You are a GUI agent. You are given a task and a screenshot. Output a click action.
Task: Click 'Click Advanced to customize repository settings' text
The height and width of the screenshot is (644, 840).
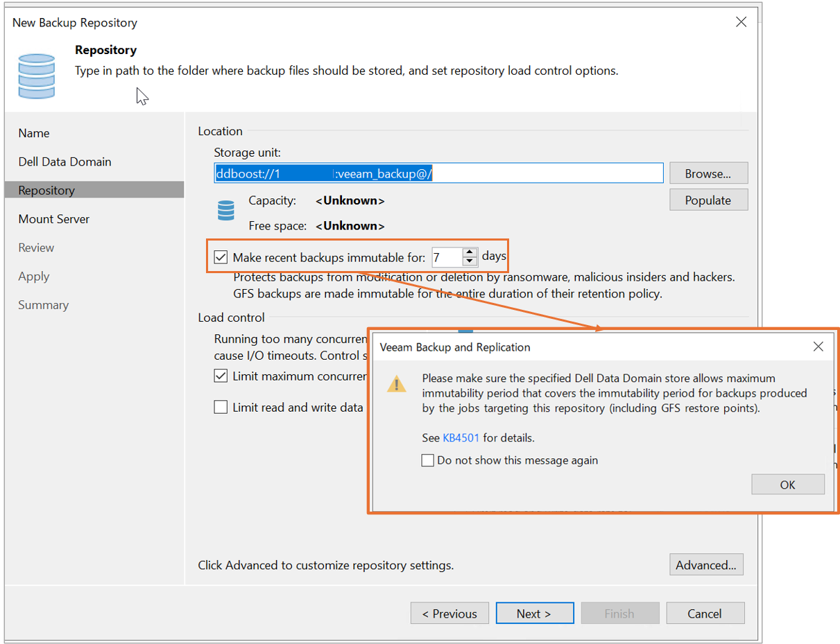(326, 565)
